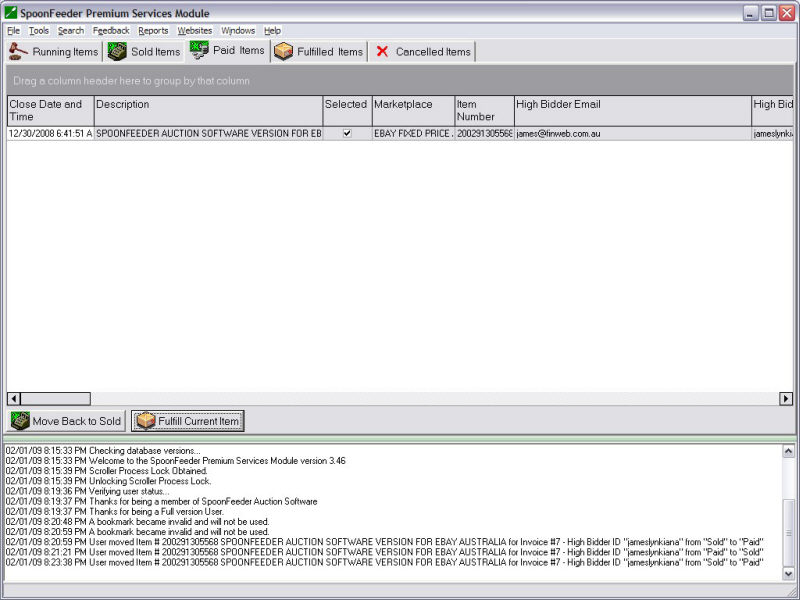Expand the Tools menu
The image size is (800, 600).
(38, 30)
